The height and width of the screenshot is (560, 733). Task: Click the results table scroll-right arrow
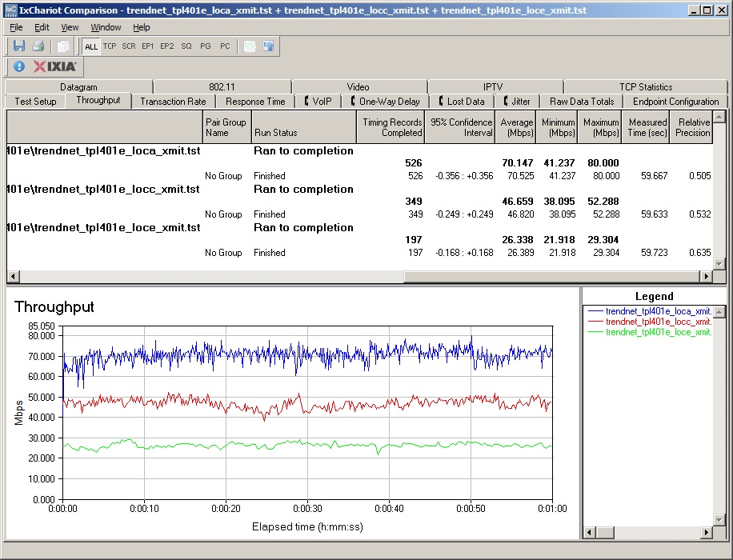(707, 276)
